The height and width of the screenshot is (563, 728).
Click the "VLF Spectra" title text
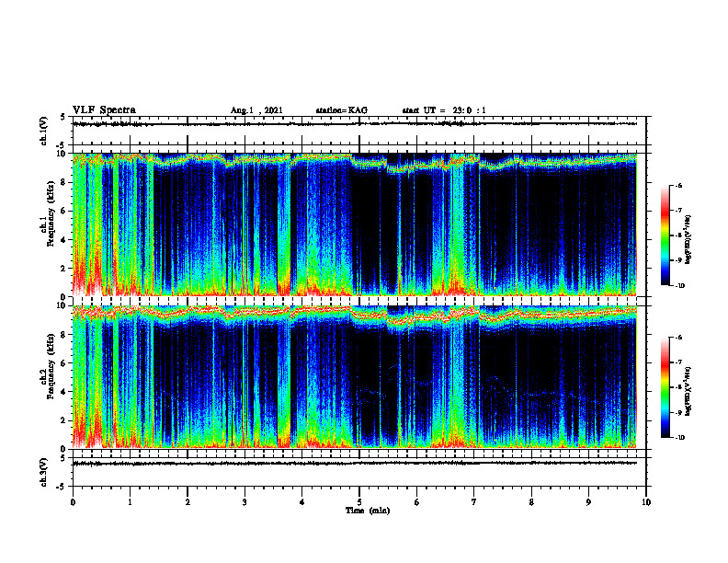pos(104,110)
